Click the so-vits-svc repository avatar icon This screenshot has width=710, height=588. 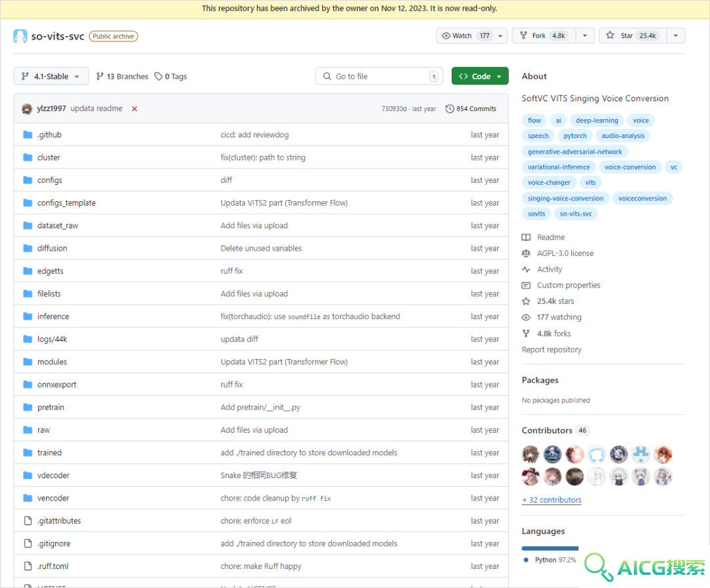20,36
